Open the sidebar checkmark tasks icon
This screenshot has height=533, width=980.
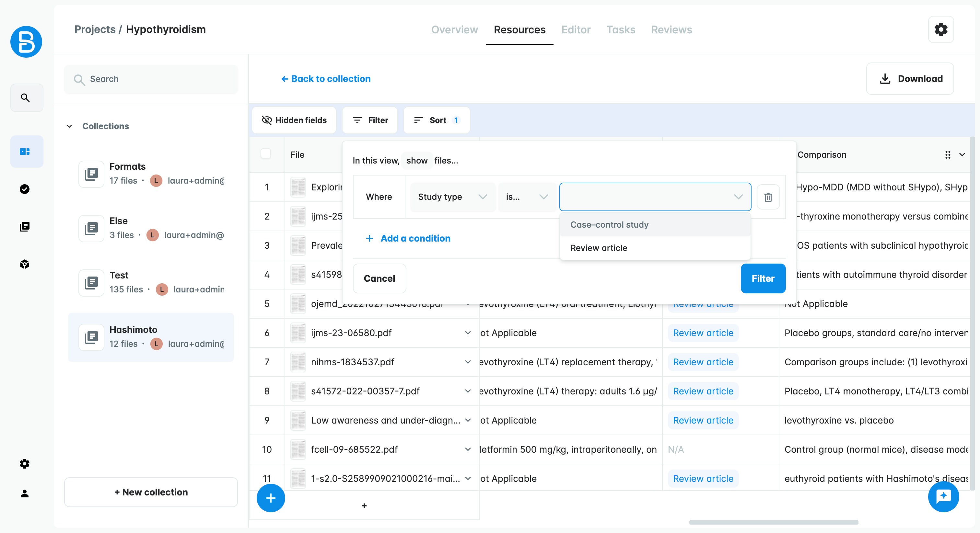(25, 189)
